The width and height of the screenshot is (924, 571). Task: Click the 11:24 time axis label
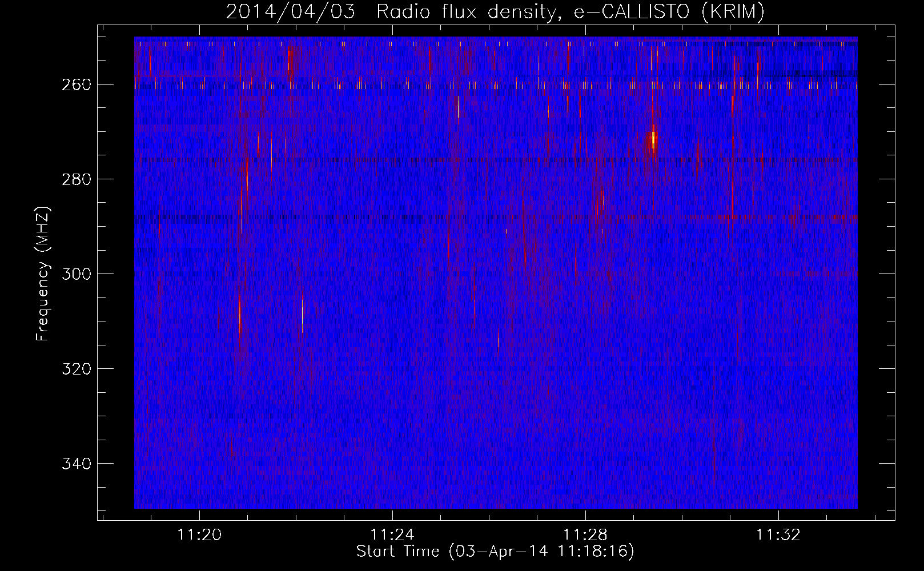[392, 534]
